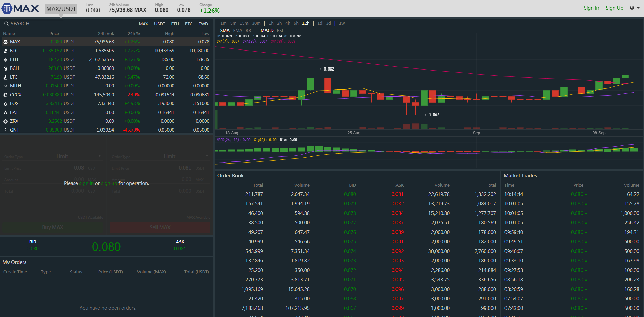Click the search magnifier icon

(x=6, y=24)
